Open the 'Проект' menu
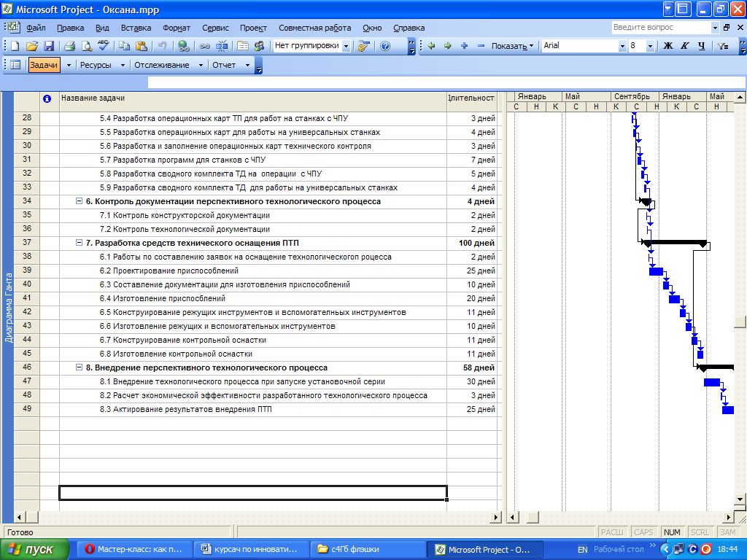Viewport: 747px width, 560px height. [253, 28]
